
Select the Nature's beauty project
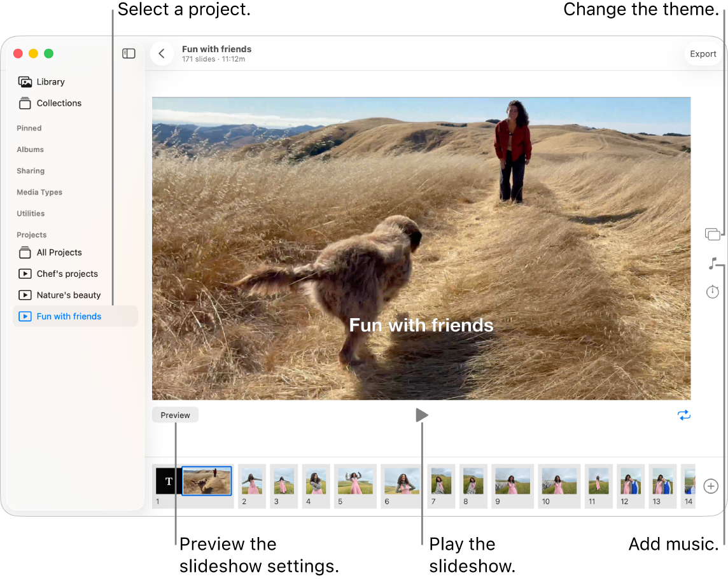click(x=67, y=295)
